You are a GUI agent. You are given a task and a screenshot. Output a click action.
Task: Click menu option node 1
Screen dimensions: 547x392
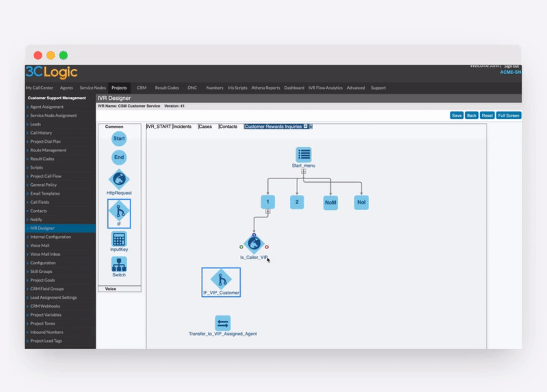pyautogui.click(x=268, y=202)
